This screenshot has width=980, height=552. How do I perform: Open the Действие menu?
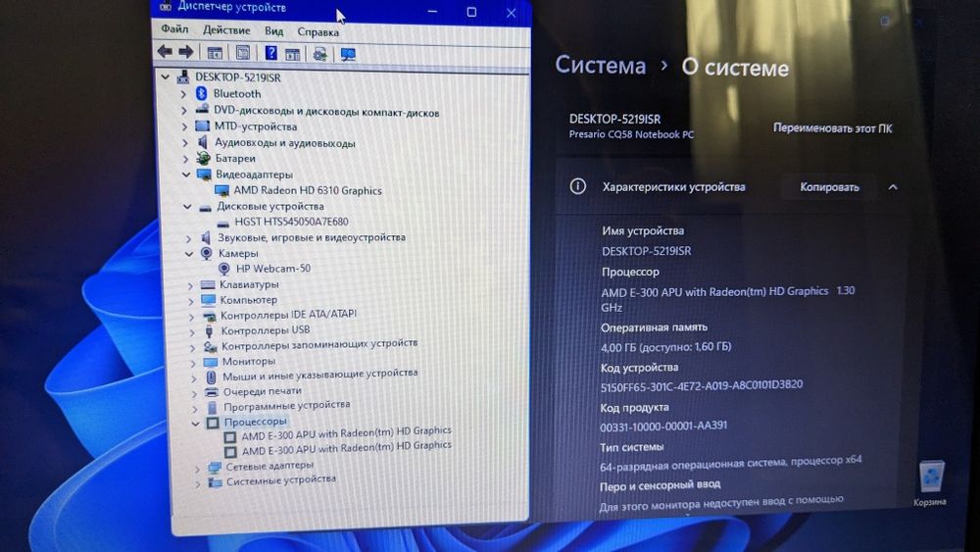click(x=226, y=30)
